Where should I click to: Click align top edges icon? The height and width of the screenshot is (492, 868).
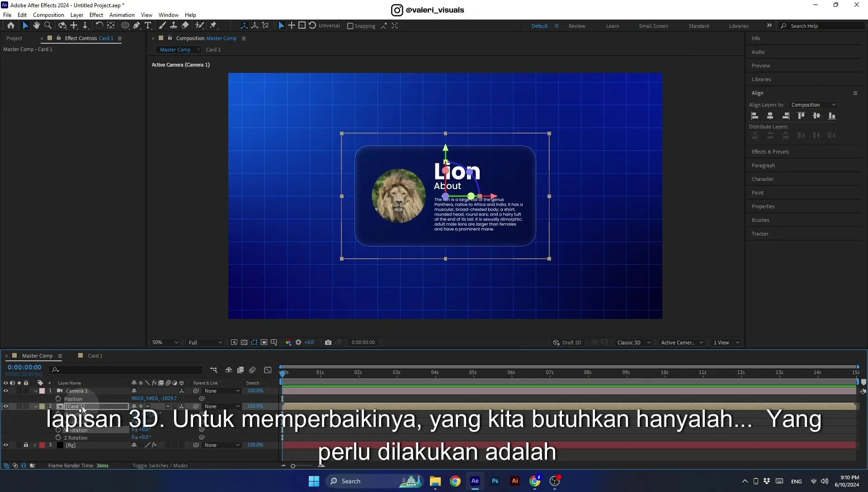point(801,116)
